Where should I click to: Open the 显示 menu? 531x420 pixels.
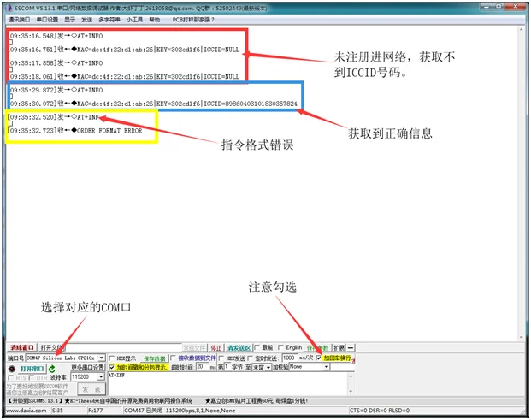[x=70, y=20]
